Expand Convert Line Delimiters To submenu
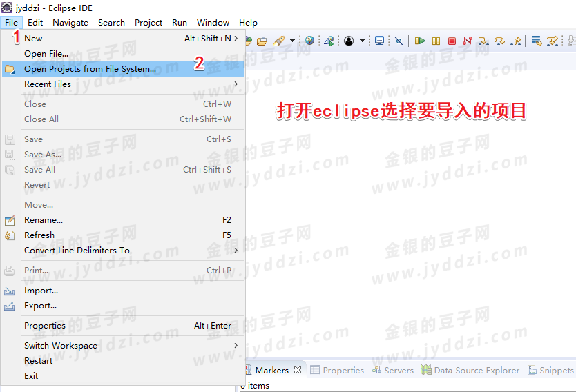This screenshot has width=576, height=392. pyautogui.click(x=123, y=251)
